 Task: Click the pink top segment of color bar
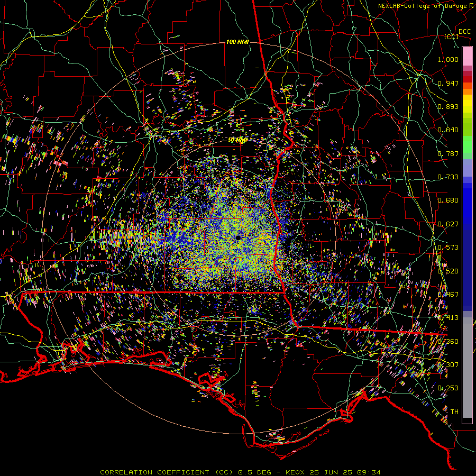click(467, 57)
